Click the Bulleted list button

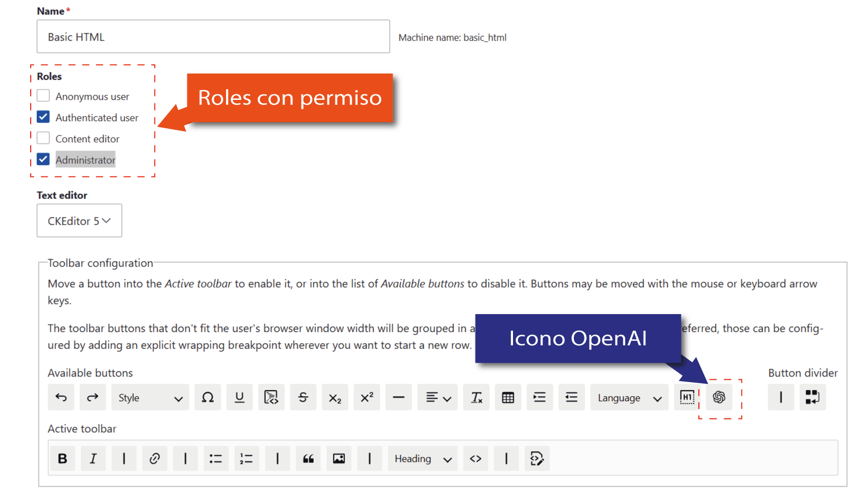(216, 459)
